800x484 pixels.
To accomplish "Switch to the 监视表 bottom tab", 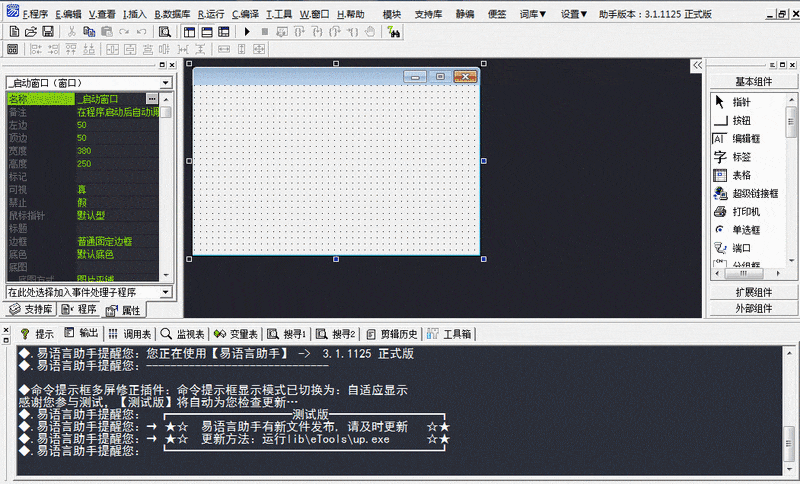I will (182, 334).
